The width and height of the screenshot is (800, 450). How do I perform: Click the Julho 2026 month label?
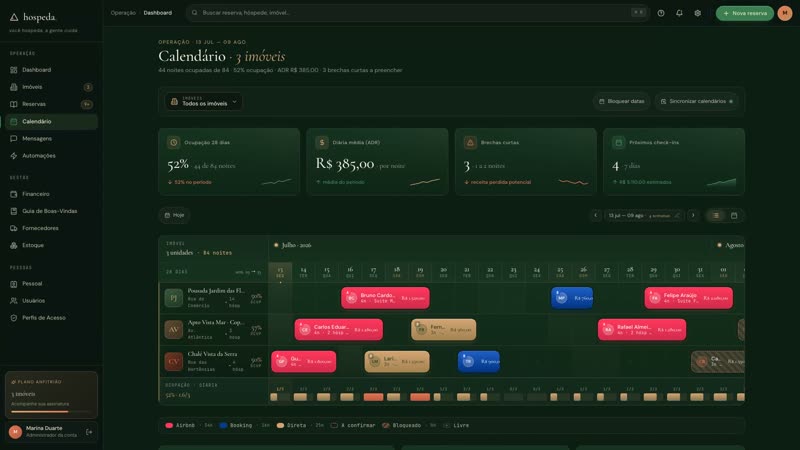[296, 245]
